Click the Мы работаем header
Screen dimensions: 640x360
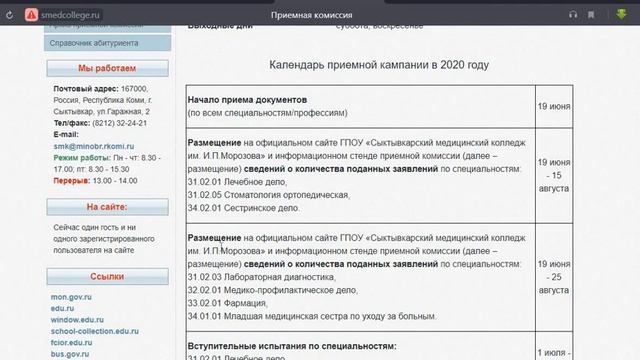pos(107,68)
